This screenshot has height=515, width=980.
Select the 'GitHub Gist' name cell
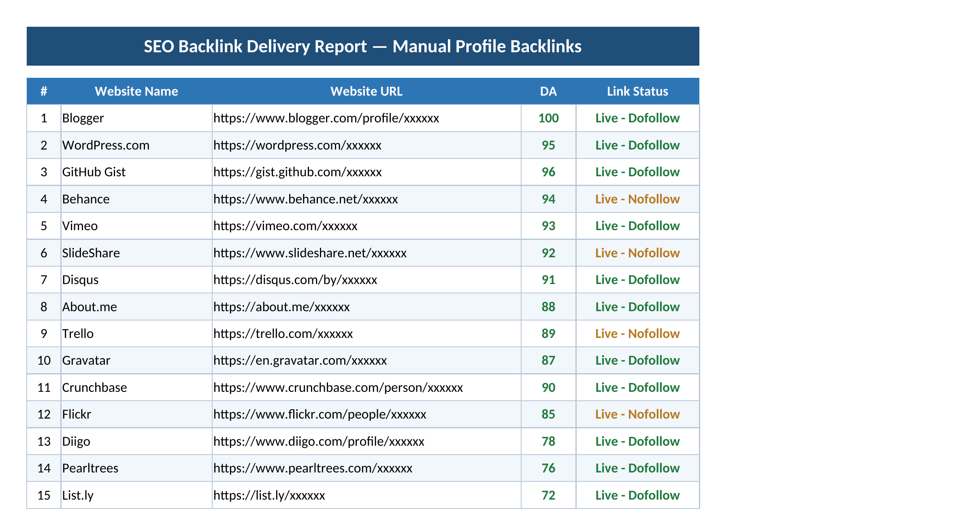coord(136,172)
